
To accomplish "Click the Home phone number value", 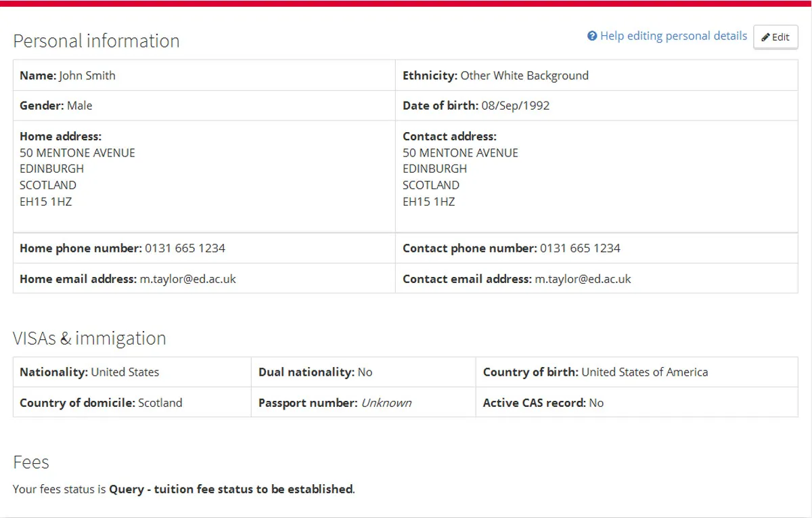I will coord(185,249).
